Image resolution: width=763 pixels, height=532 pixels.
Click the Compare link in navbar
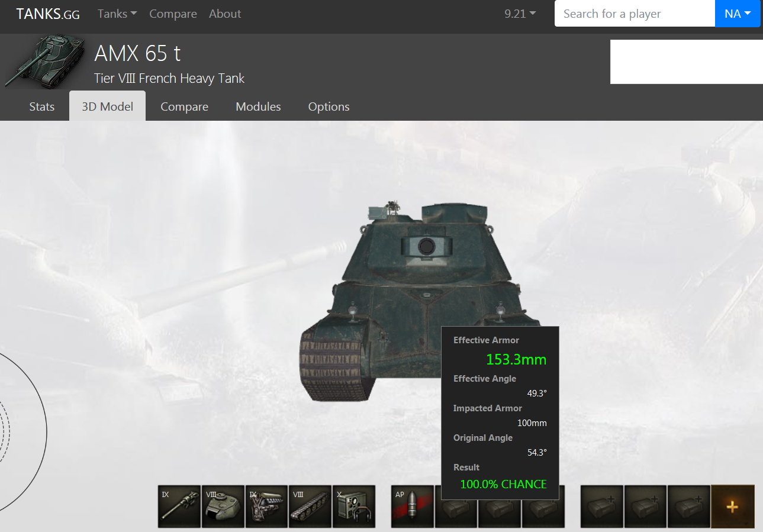pos(173,14)
